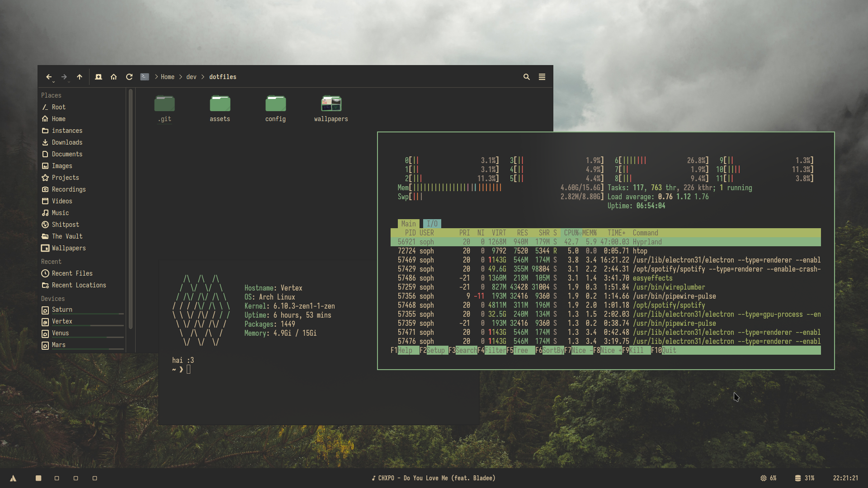Open Recent Locations in sidebar
The width and height of the screenshot is (868, 488).
(81, 285)
